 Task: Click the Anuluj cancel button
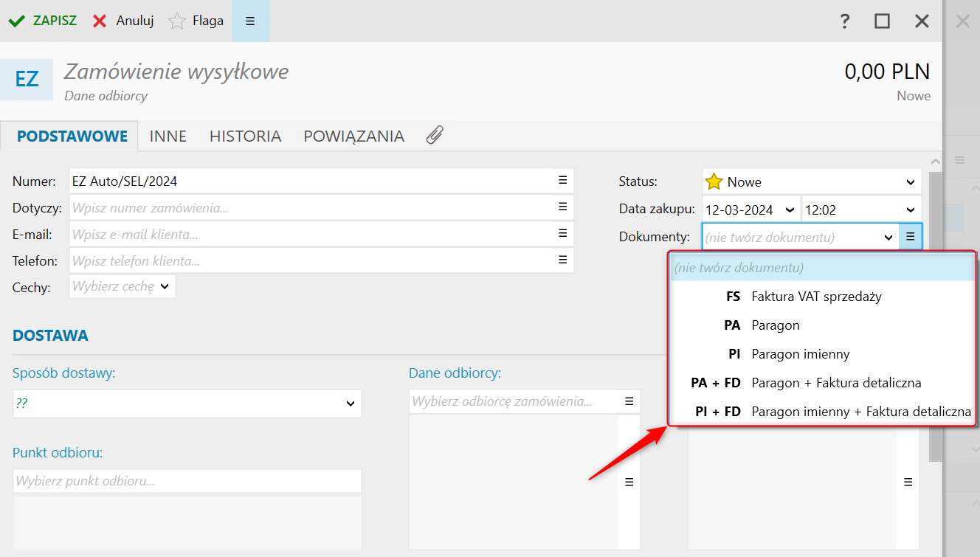[123, 21]
